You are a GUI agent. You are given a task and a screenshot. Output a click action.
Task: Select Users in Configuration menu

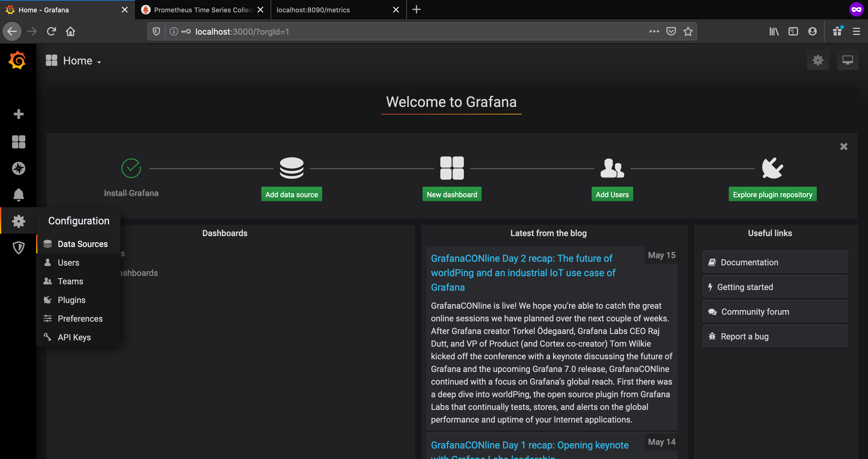tap(78, 263)
